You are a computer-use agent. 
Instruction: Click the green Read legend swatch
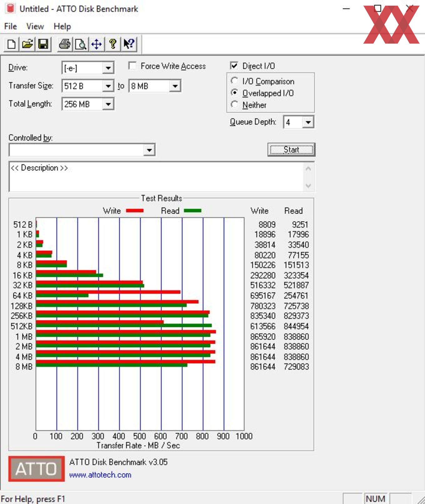tap(192, 211)
